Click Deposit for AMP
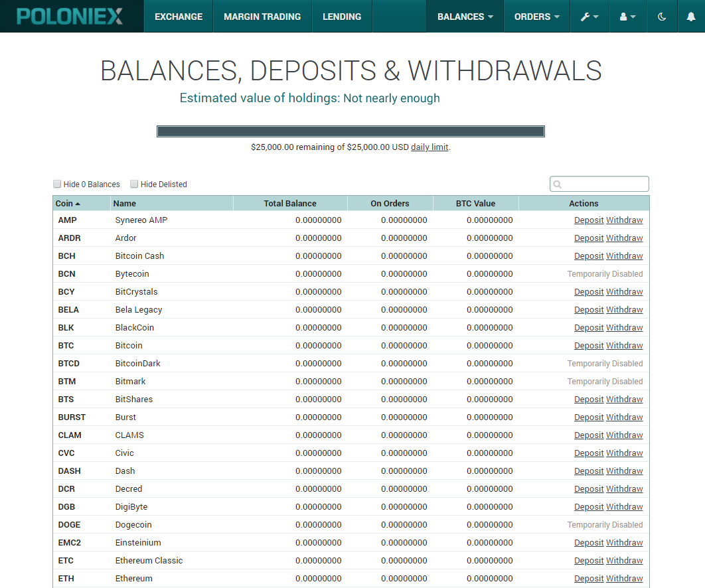The image size is (705, 588). point(589,220)
